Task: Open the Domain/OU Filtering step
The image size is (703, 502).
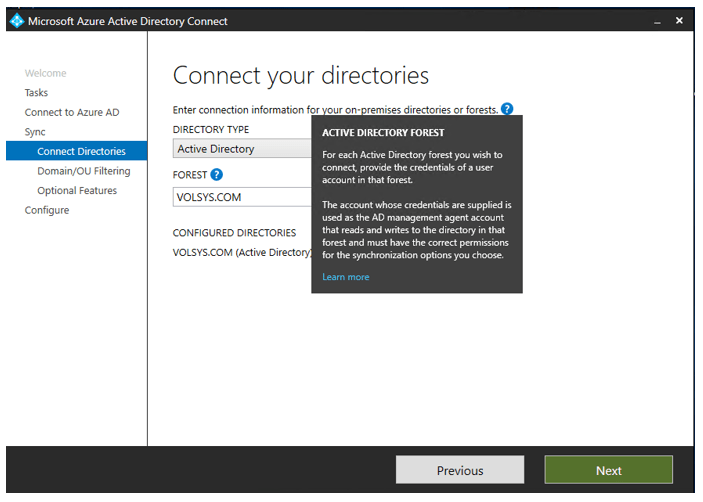Action: click(83, 171)
